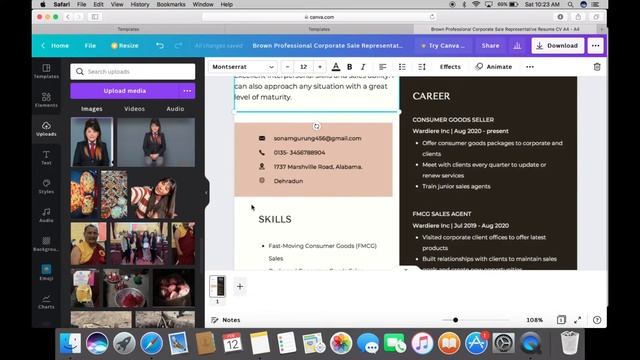Click the Download button
The height and width of the screenshot is (360, 640).
coord(558,46)
